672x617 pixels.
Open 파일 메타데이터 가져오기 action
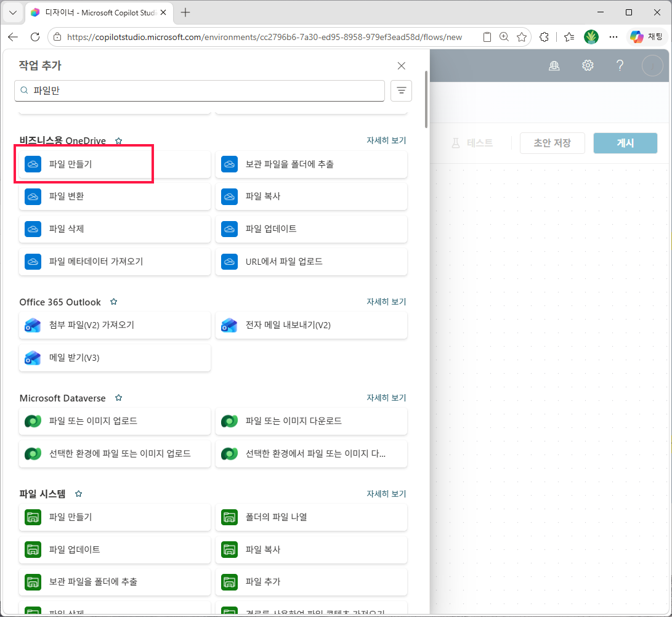pos(115,261)
